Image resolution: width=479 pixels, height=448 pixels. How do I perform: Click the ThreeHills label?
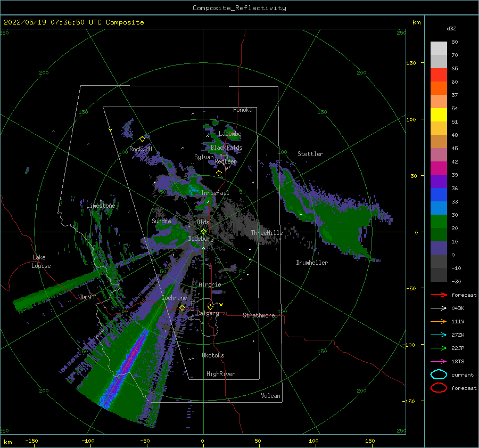click(267, 233)
